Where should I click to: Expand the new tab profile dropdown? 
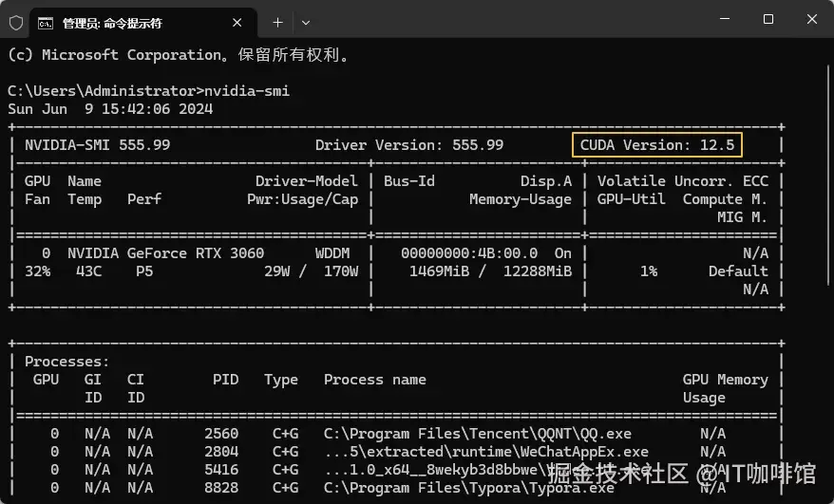(x=306, y=22)
